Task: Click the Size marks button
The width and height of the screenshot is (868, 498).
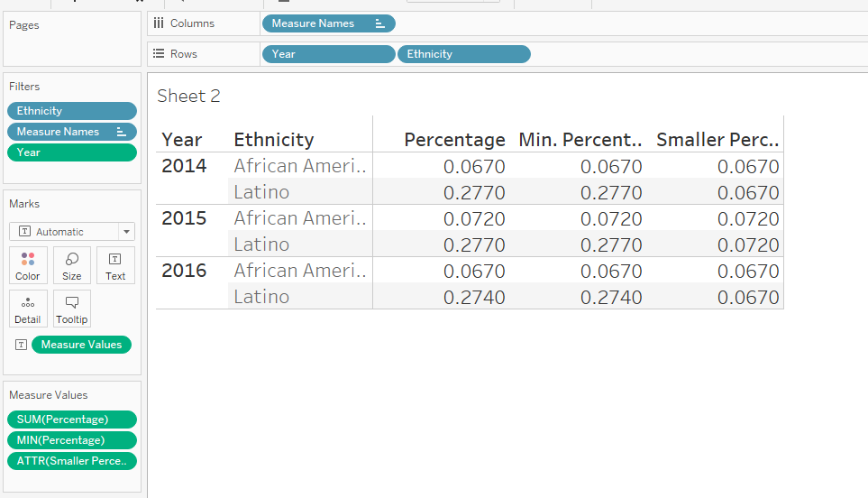Action: click(x=72, y=265)
